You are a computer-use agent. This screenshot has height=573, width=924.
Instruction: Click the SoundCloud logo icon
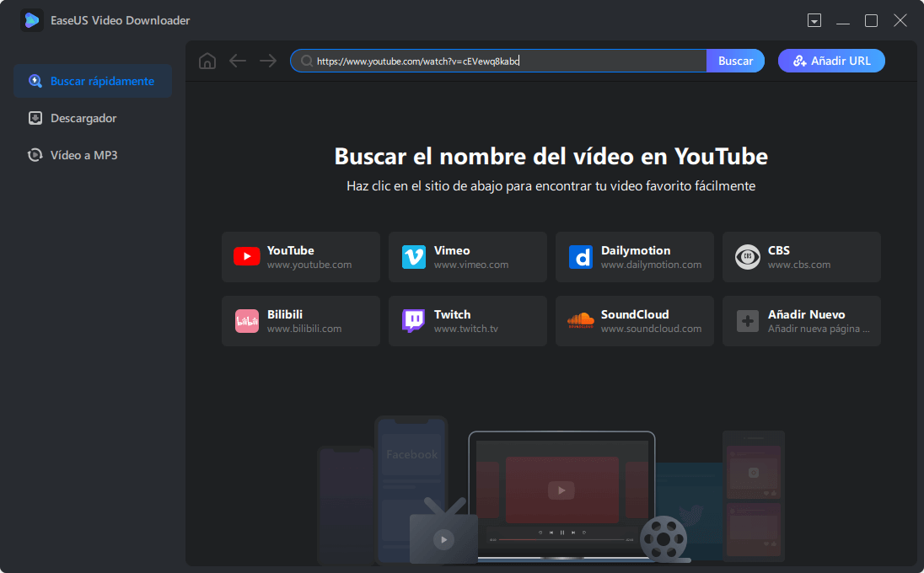pyautogui.click(x=580, y=321)
